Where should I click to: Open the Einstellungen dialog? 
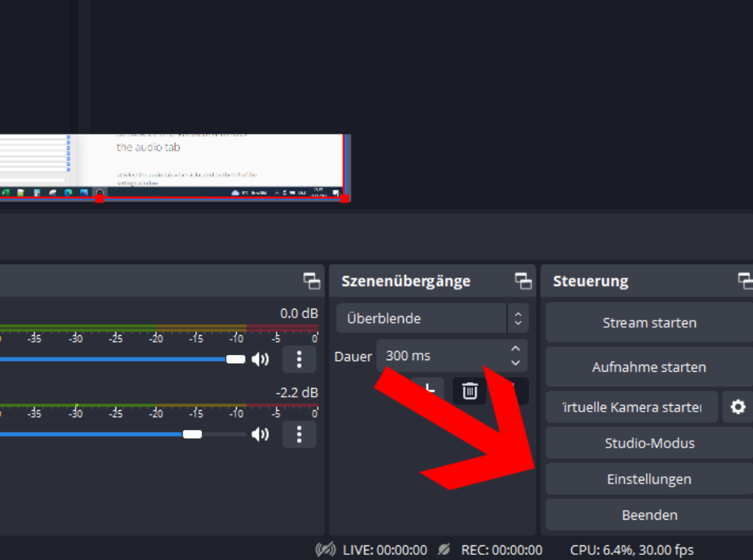649,478
